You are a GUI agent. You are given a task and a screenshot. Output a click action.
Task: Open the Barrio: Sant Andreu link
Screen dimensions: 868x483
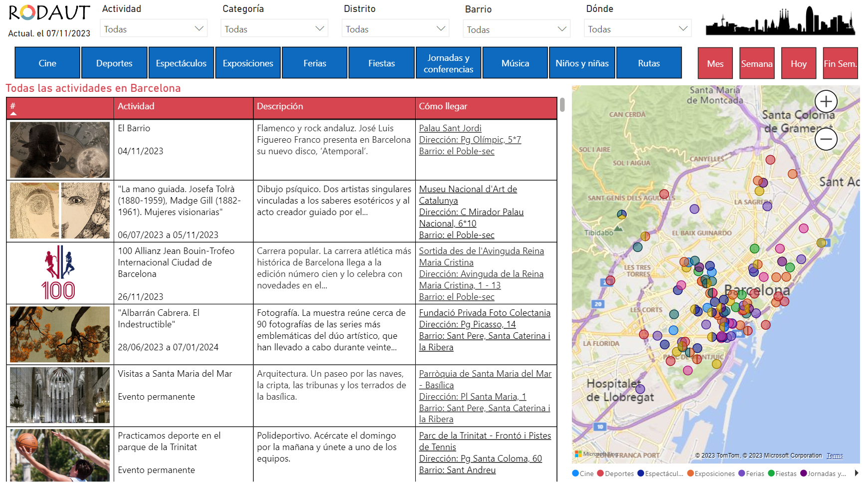click(x=457, y=470)
